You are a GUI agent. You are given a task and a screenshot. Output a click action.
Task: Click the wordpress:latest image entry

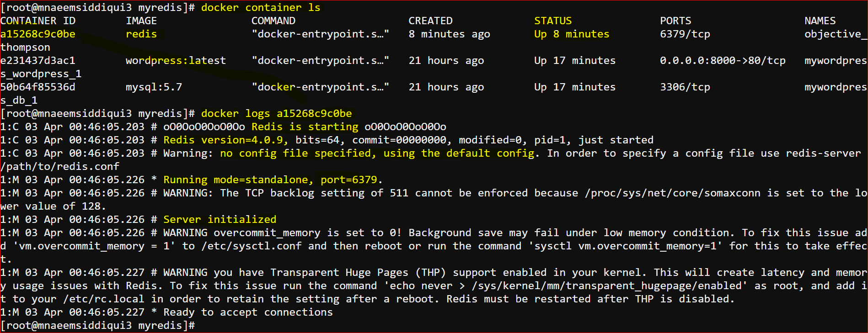[x=176, y=60]
